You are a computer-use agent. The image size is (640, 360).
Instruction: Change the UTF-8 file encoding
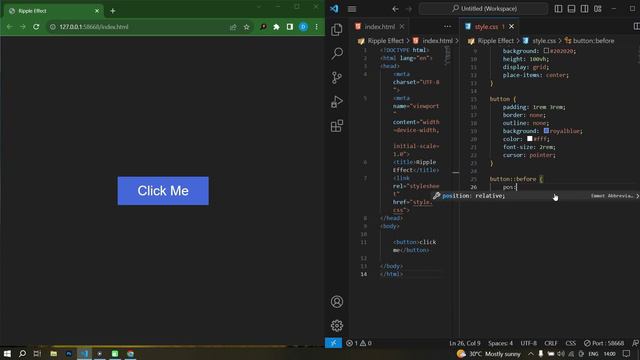pos(529,343)
